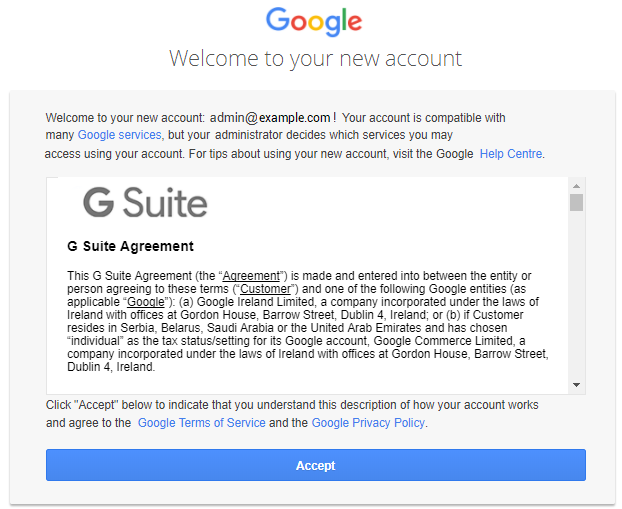The width and height of the screenshot is (622, 509).
Task: Click the Google logo at the top
Action: coord(313,21)
